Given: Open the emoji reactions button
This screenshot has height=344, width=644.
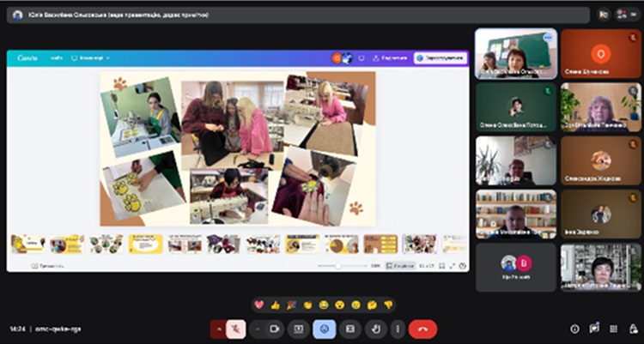Looking at the screenshot, I should [x=325, y=329].
